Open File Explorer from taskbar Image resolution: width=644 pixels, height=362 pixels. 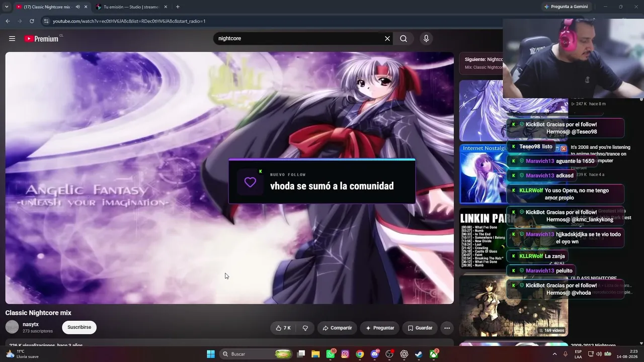pos(315,354)
